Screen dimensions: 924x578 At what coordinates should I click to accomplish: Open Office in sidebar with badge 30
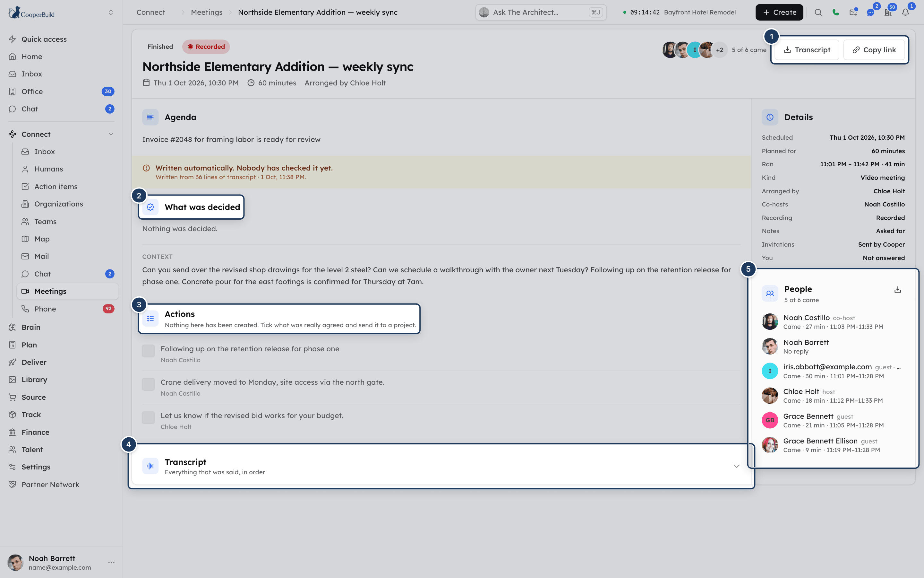click(x=61, y=92)
